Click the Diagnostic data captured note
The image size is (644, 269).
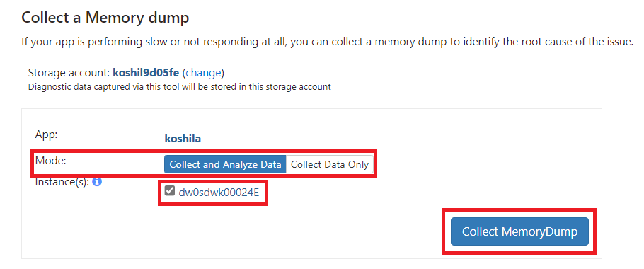[x=180, y=87]
